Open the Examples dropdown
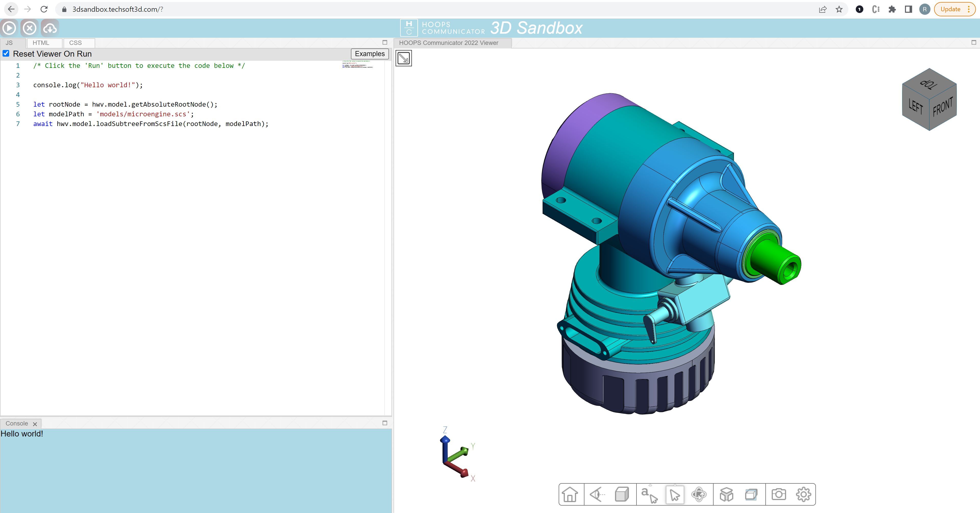The width and height of the screenshot is (980, 513). click(369, 54)
